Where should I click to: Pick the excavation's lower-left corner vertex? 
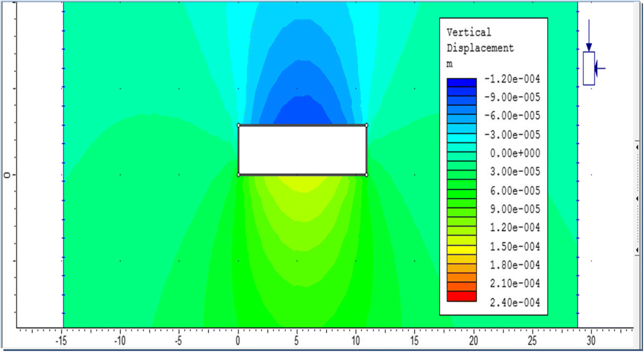238,175
